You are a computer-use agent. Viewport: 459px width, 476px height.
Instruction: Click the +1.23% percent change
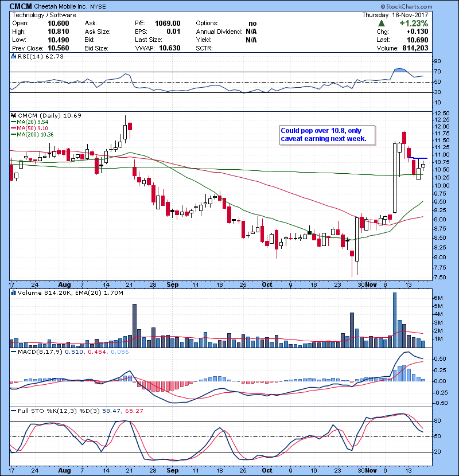click(x=414, y=24)
